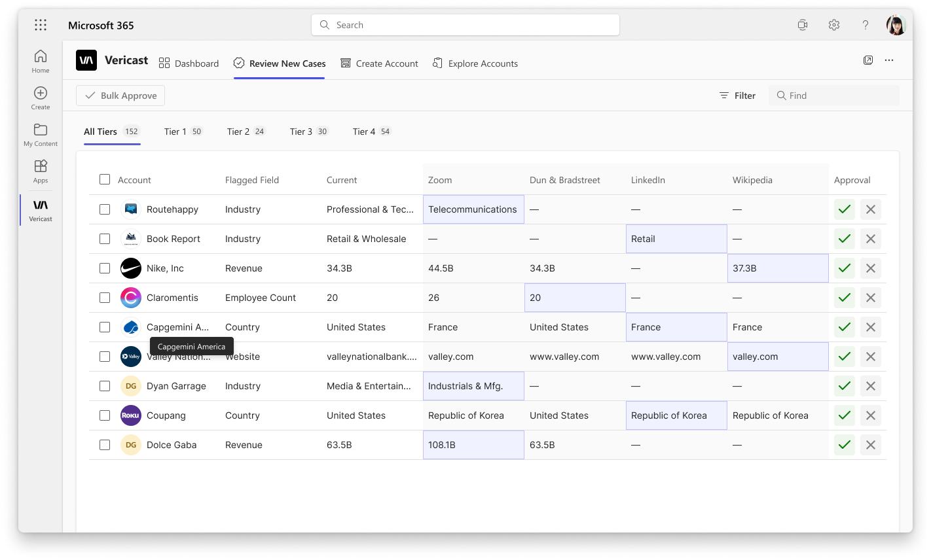Approve the Coupang case
931x560 pixels.
pyautogui.click(x=845, y=415)
